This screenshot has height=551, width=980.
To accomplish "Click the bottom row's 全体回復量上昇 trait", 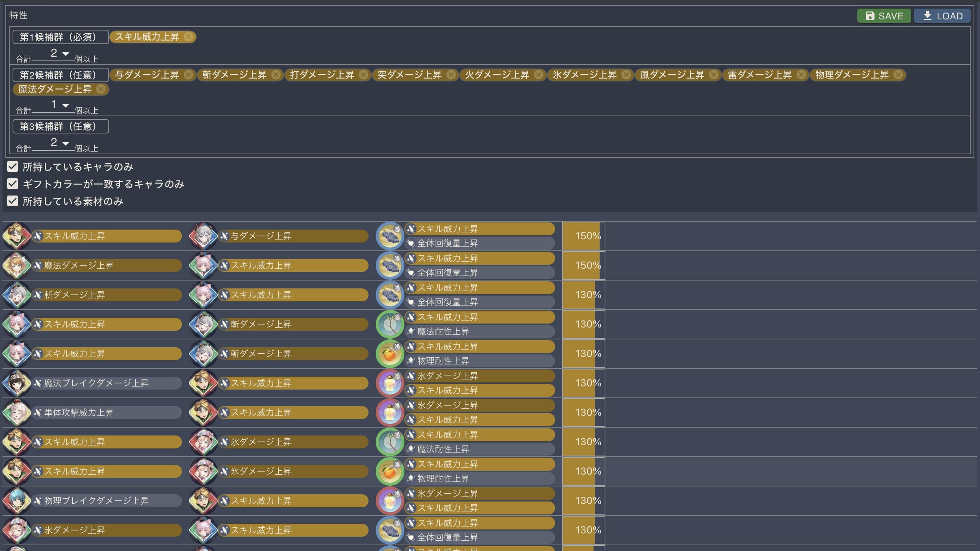I will point(479,537).
